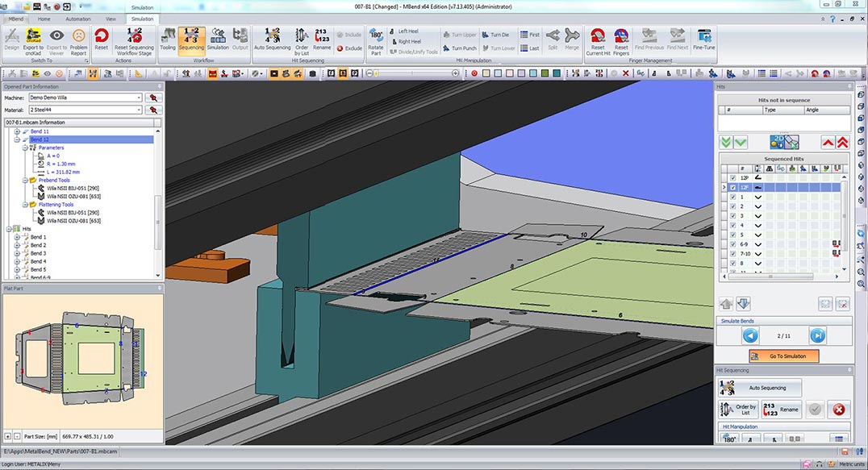Uncheck the checkbox for hit 6-9
868x470 pixels.
(732, 244)
